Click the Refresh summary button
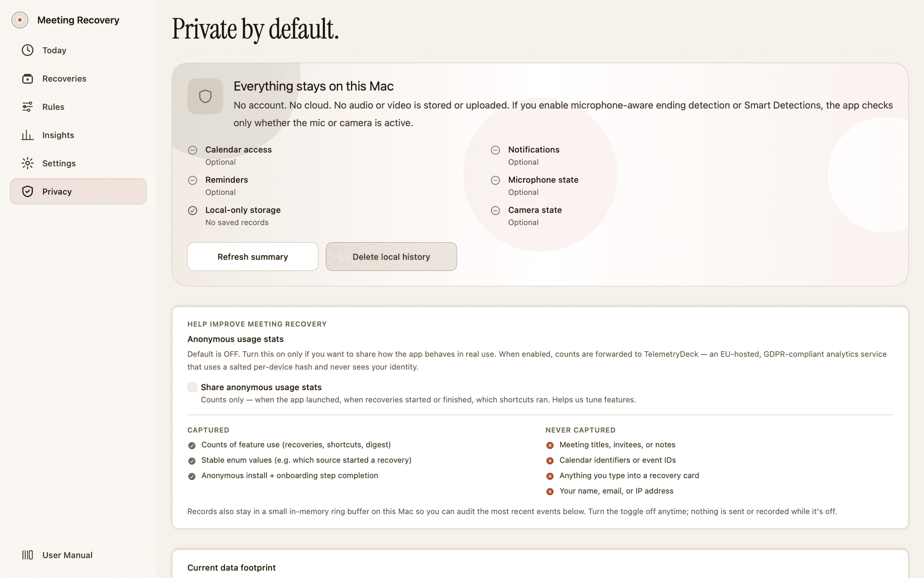924x578 pixels. [x=253, y=257]
